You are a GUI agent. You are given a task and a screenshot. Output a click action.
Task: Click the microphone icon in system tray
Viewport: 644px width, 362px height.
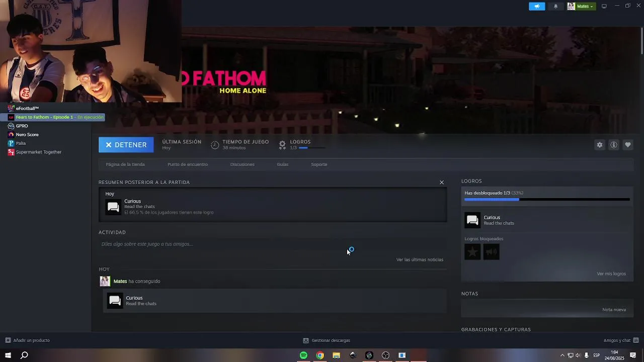[x=586, y=355]
